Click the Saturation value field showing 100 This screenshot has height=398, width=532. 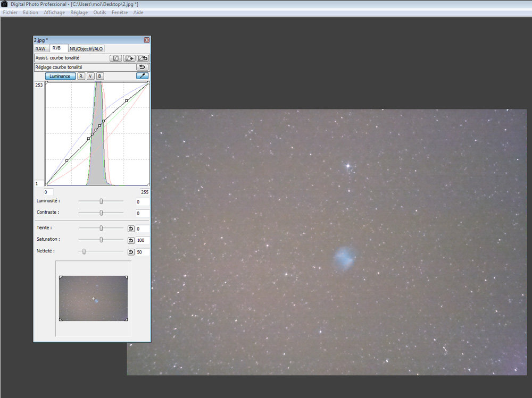pos(143,240)
